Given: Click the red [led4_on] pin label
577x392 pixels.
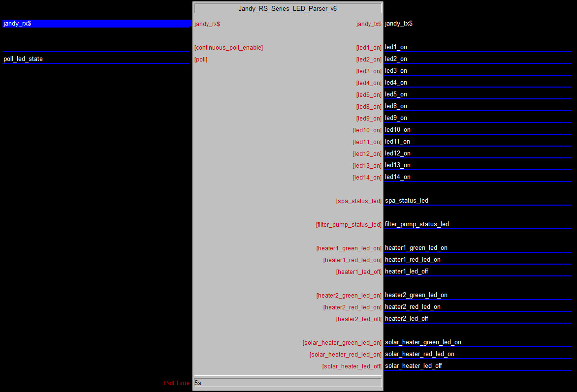Looking at the screenshot, I should (x=369, y=83).
